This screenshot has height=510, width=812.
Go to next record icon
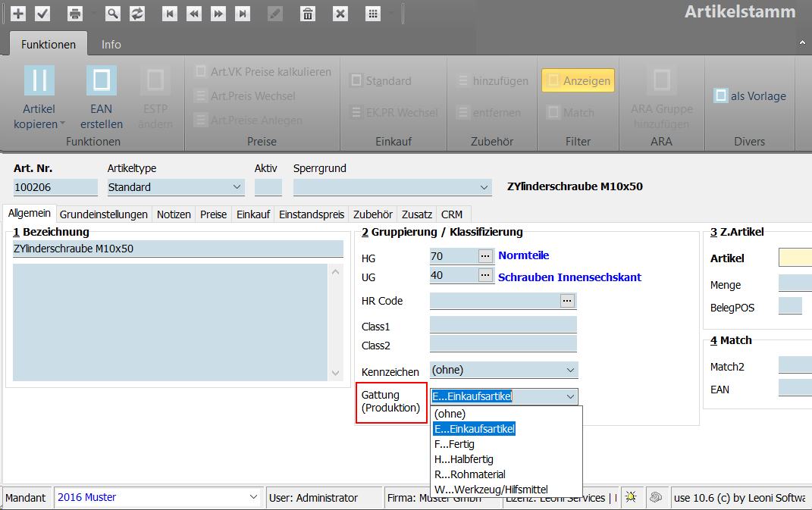(218, 14)
